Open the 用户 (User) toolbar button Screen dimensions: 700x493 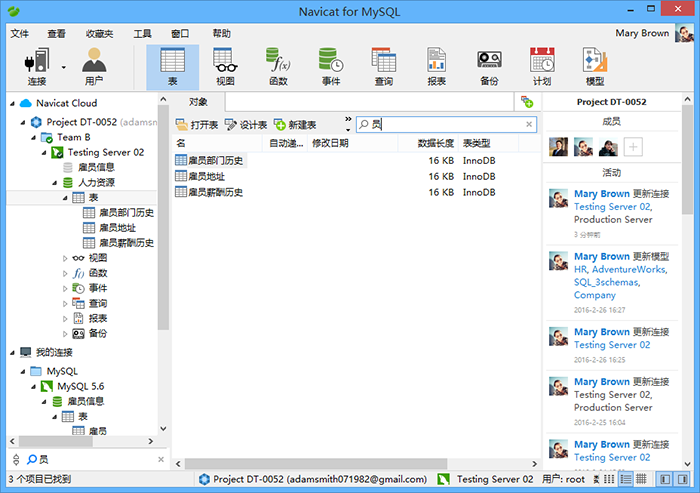coord(94,67)
